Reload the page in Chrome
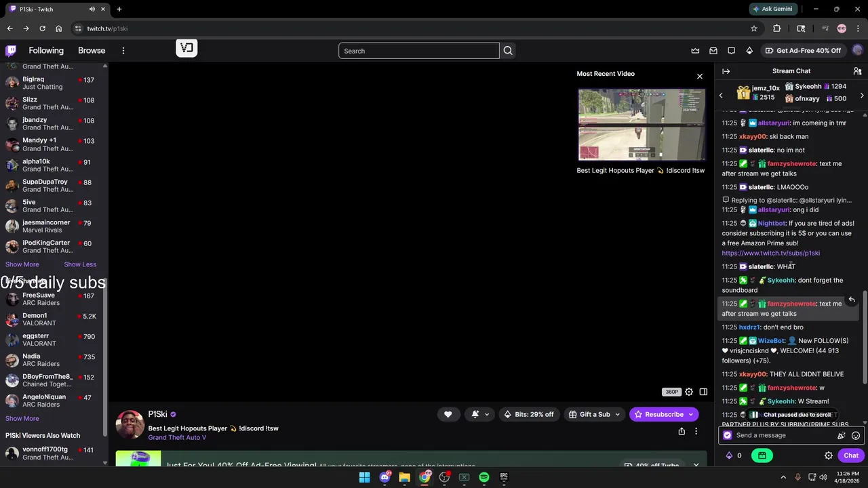The width and height of the screenshot is (868, 488). 42,28
